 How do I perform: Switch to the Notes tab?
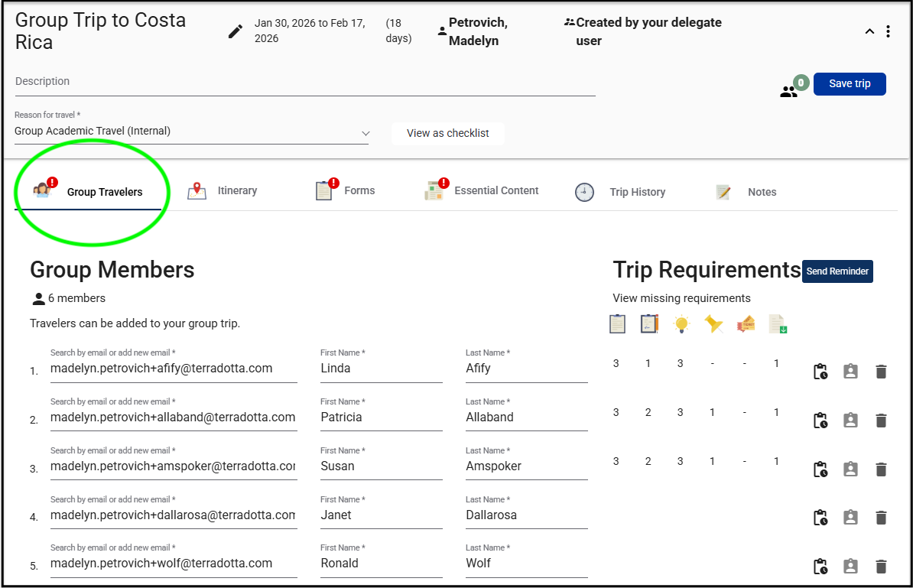pos(746,192)
